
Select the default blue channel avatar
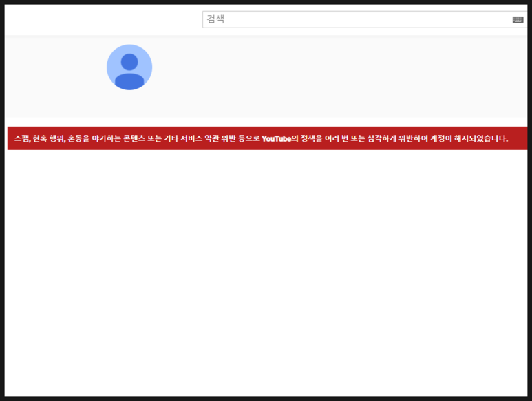pyautogui.click(x=129, y=67)
